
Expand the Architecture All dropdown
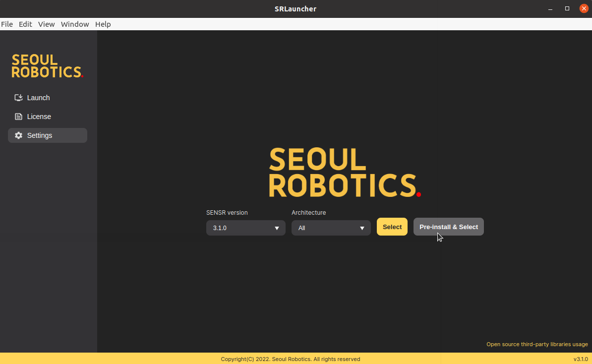(331, 228)
